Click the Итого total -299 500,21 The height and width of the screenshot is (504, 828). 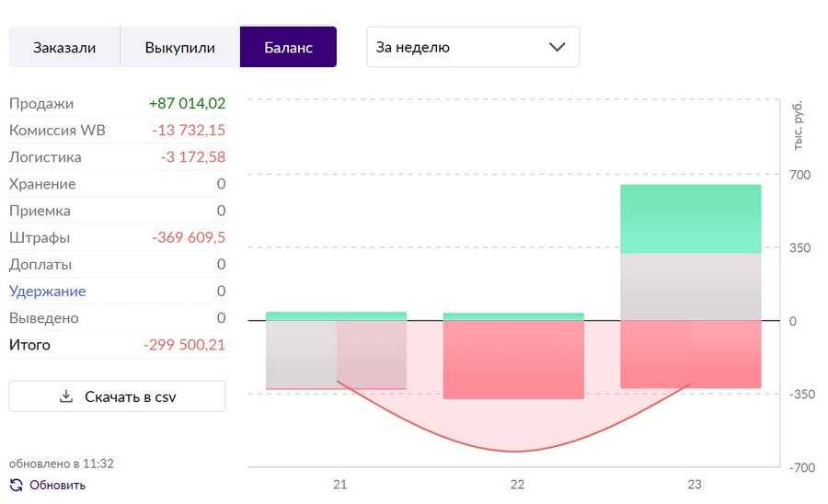[184, 345]
